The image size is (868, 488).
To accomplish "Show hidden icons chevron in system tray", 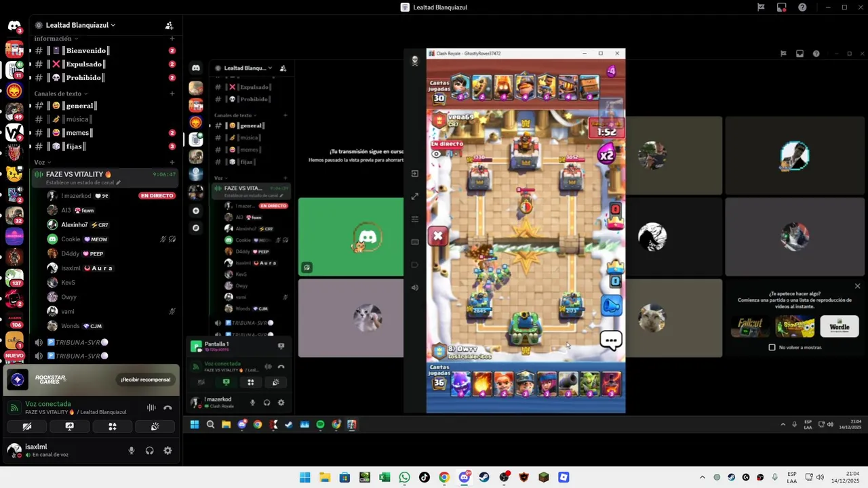I will coord(702,477).
